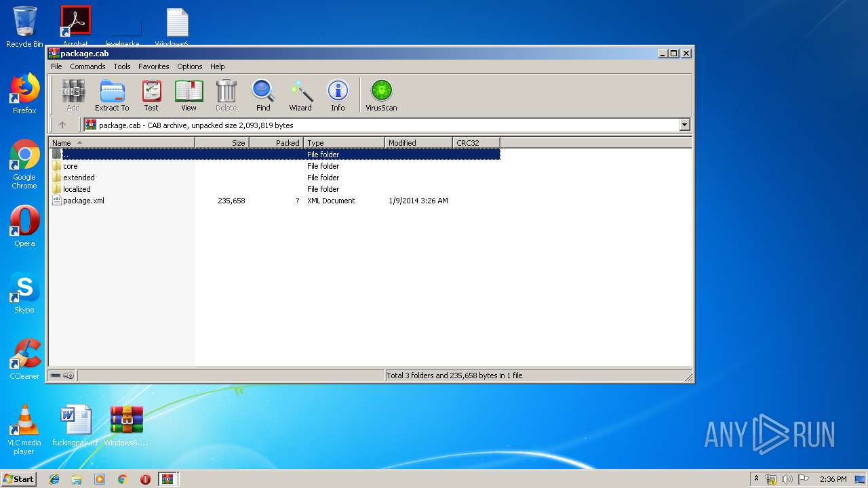Click the taskbar clock 2:36 PM
Viewport: 868px width, 488px height.
(833, 479)
